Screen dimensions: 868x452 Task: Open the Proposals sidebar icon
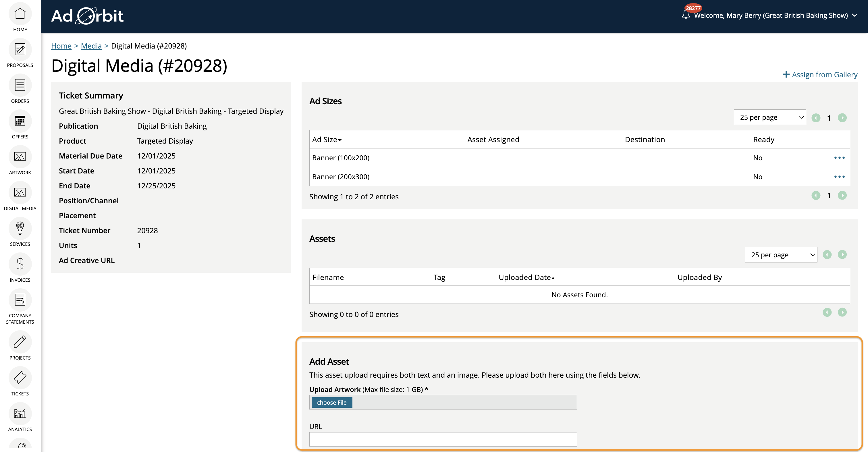click(20, 50)
